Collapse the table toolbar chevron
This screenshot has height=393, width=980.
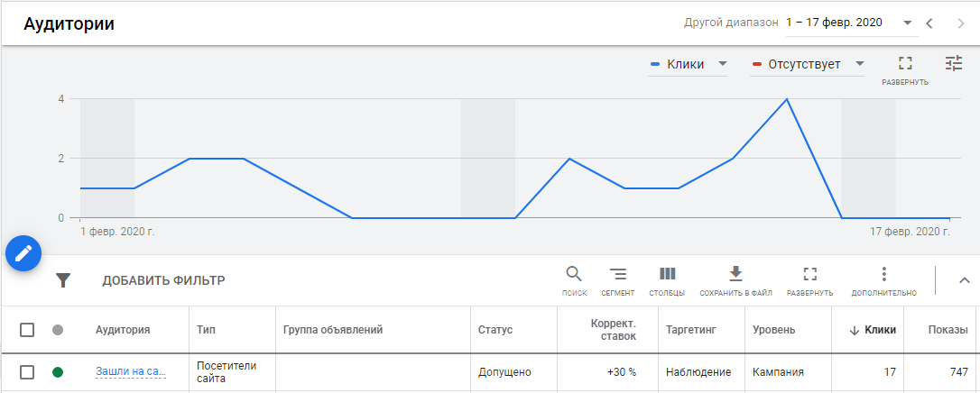[x=964, y=280]
